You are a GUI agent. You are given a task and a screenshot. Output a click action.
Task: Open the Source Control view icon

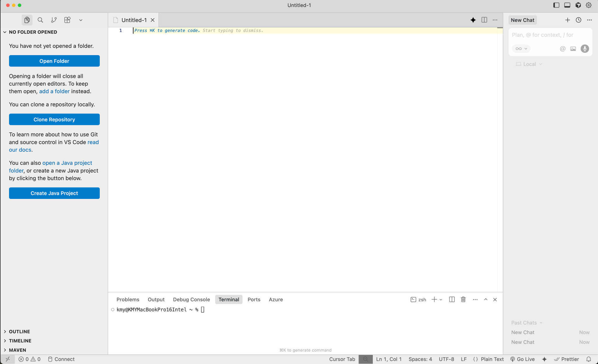[54, 20]
